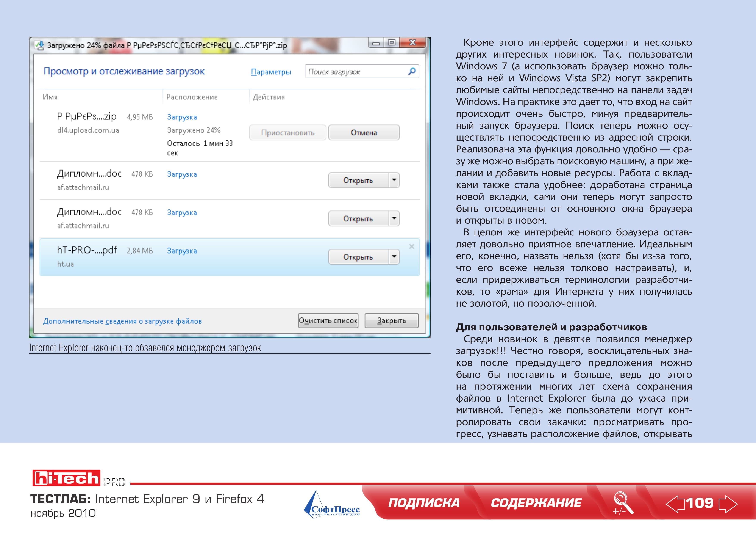756x535 pixels.
Task: Click the Закрыть button
Action: pos(392,320)
